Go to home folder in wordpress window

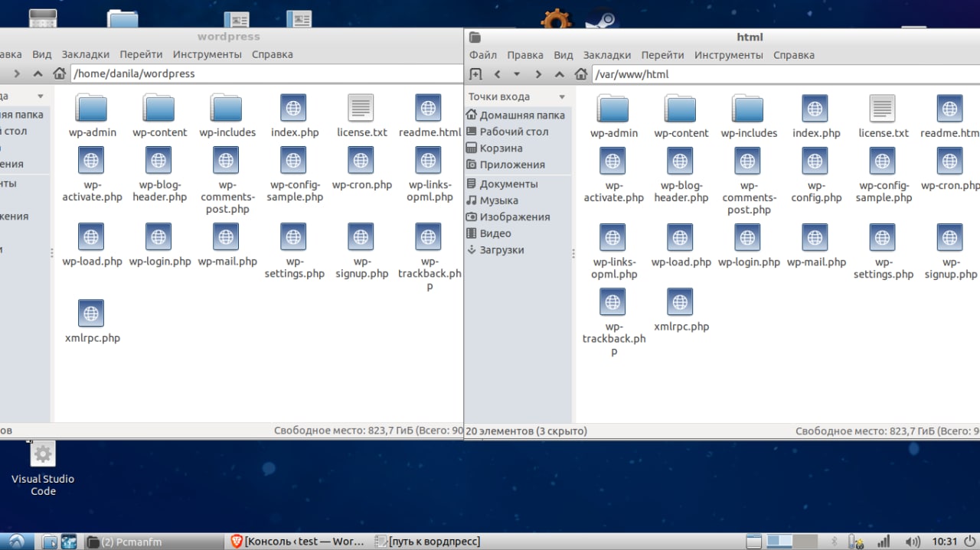coord(59,73)
